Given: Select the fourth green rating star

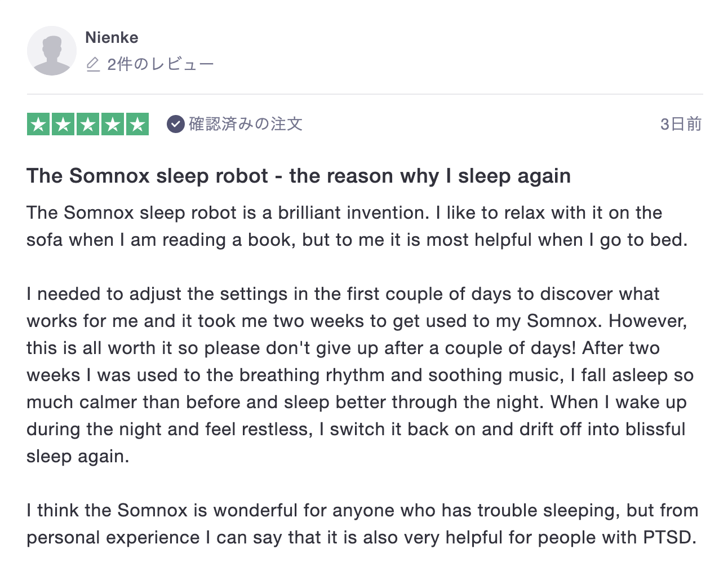Looking at the screenshot, I should tap(113, 124).
